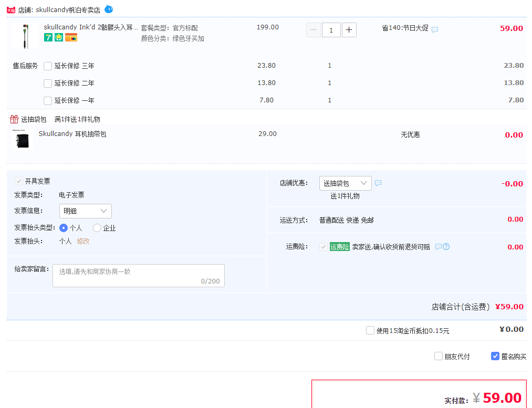
Task: Toggle the 运费险 checkbox
Action: coord(324,247)
